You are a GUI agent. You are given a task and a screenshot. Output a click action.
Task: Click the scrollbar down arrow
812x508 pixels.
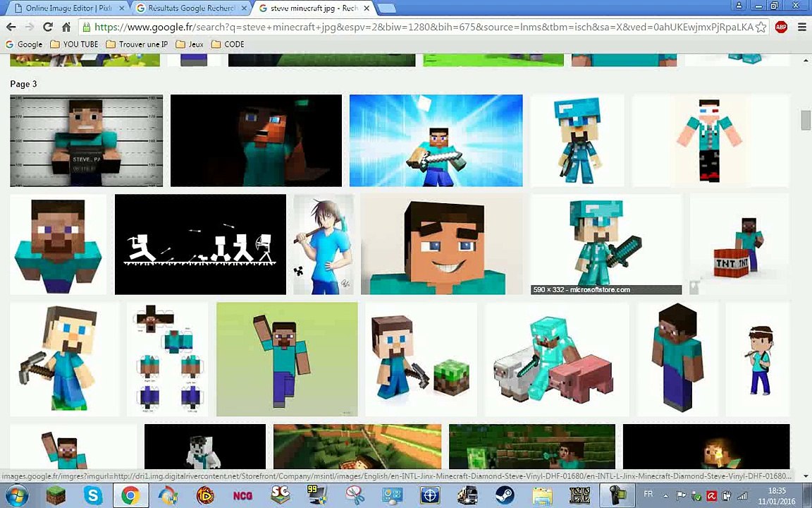[x=805, y=476]
